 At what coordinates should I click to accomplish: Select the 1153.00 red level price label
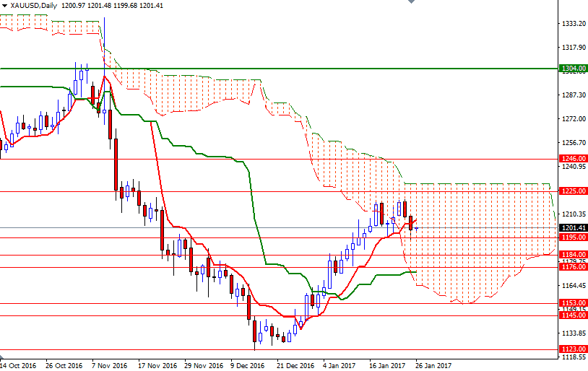click(573, 303)
